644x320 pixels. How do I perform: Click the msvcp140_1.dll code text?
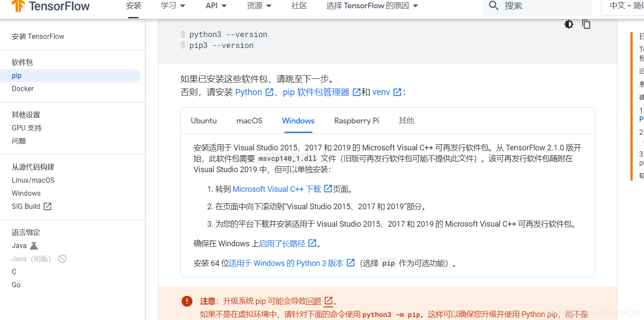tap(288, 158)
